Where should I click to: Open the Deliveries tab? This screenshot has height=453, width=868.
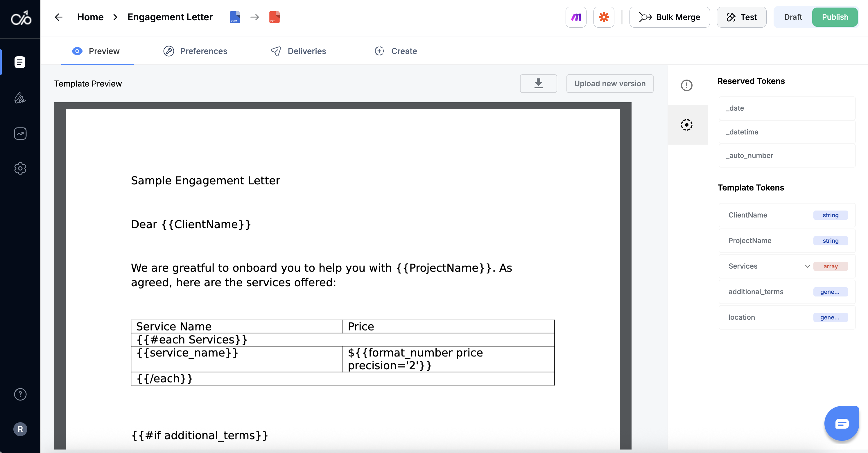pos(299,51)
